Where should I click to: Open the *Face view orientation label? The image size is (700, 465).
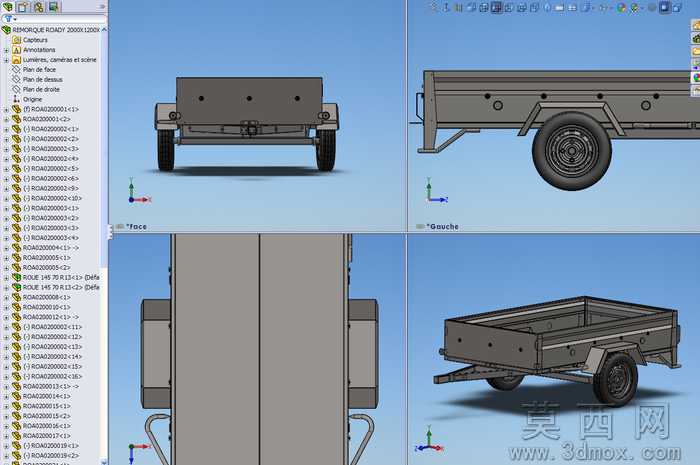tap(136, 227)
